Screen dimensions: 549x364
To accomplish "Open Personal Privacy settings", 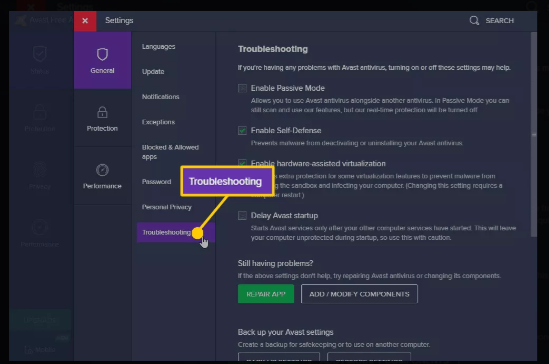I will 167,207.
